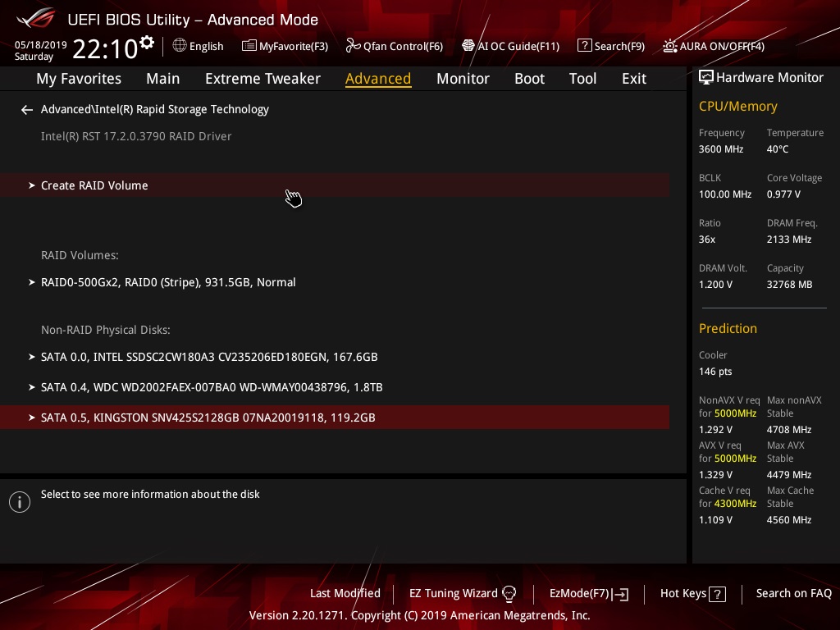
Task: Click the 4300MHz cache frequency value
Action: tap(736, 504)
